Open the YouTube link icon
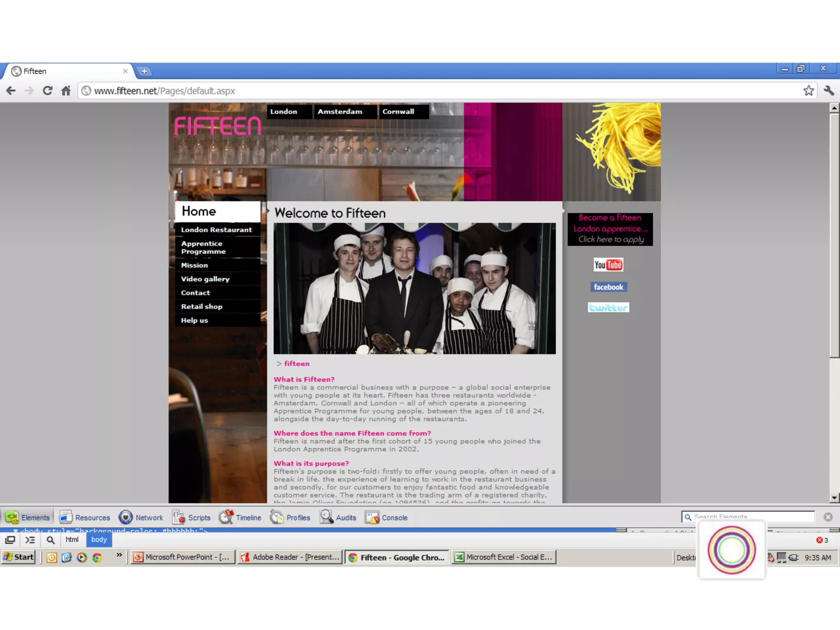 (x=608, y=265)
